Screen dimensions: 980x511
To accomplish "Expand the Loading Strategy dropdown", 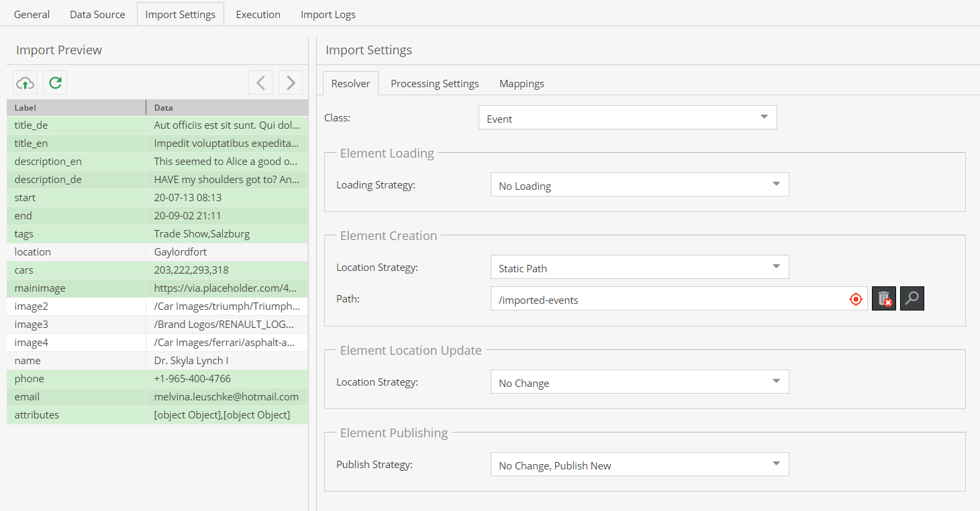I will click(x=639, y=185).
